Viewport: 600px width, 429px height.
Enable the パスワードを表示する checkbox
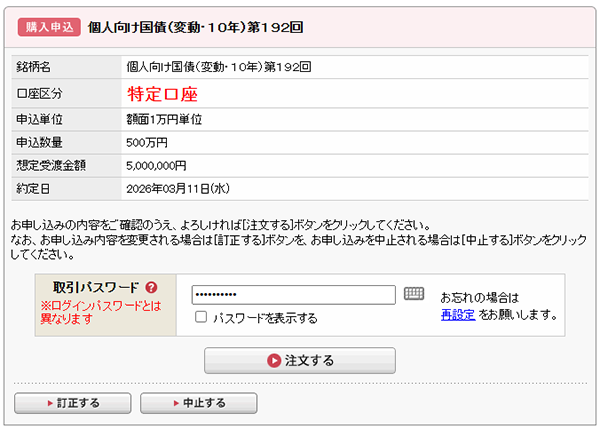point(201,317)
